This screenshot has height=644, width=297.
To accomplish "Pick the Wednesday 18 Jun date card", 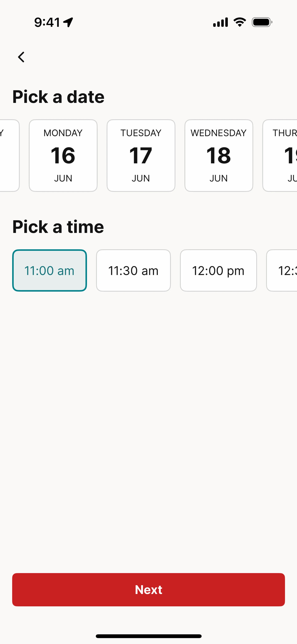I will 219,156.
